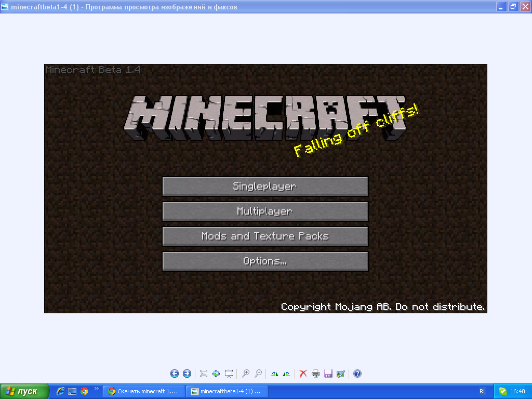Minimize the image viewer window
The width and height of the screenshot is (532, 399).
[501, 6]
